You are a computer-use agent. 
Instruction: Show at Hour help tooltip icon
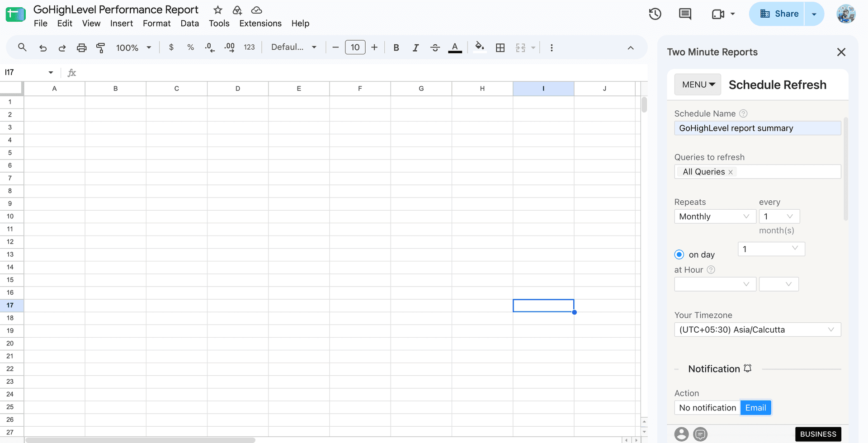coord(711,270)
